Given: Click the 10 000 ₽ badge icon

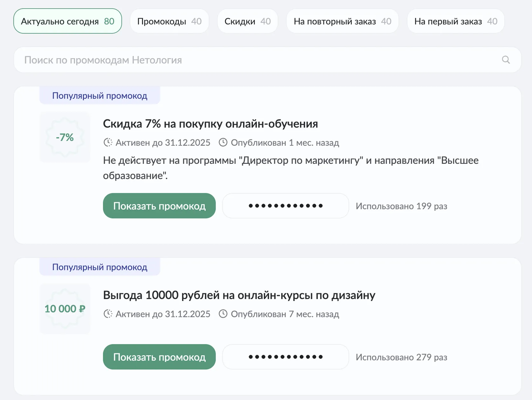Looking at the screenshot, I should 65,309.
